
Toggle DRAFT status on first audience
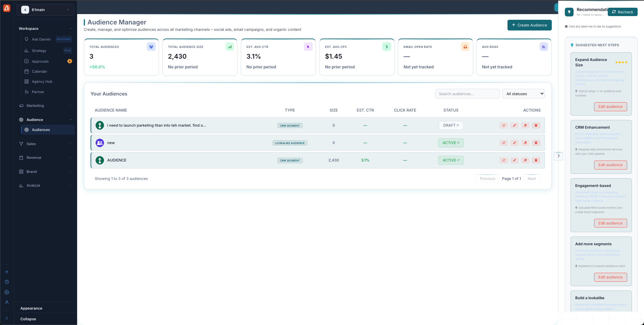[451, 125]
